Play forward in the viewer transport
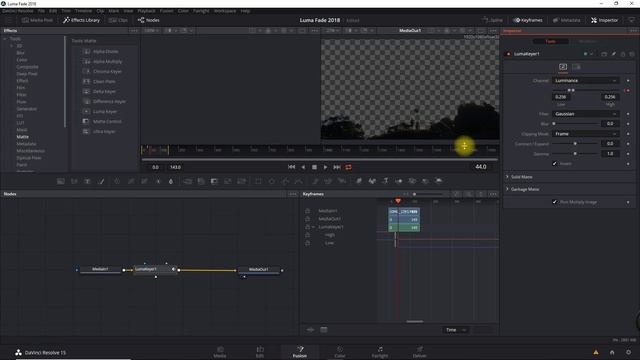 pos(325,167)
